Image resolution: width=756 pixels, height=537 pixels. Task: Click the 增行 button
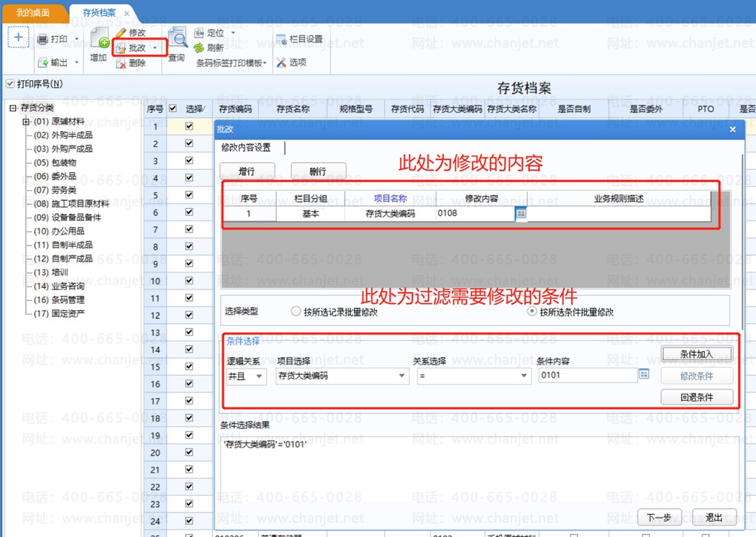pos(247,171)
